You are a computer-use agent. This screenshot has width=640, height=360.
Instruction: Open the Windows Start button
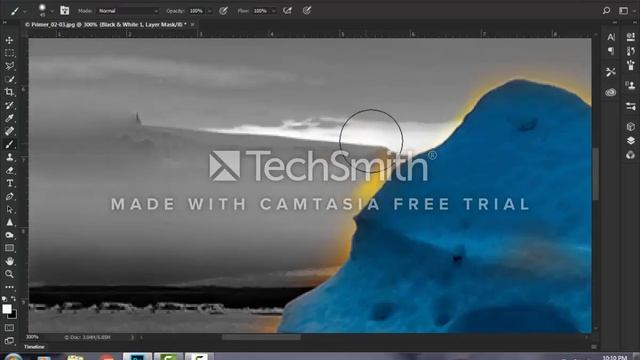coord(13,357)
